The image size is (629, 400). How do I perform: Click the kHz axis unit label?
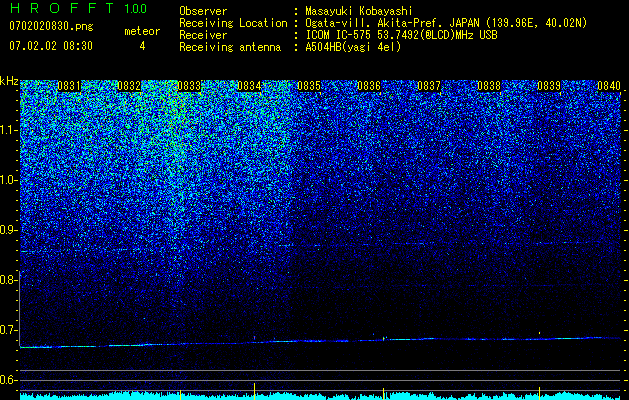point(9,81)
